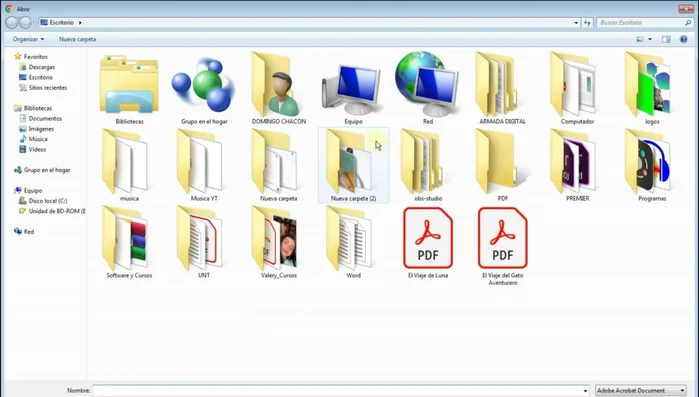
Task: Expand the Nombre filename dropdown arrow
Action: point(585,390)
